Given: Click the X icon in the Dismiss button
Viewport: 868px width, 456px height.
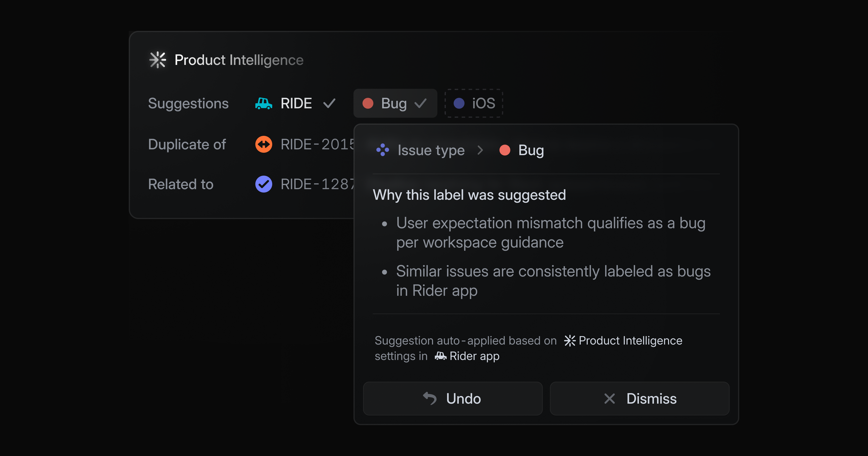Looking at the screenshot, I should pyautogui.click(x=610, y=399).
